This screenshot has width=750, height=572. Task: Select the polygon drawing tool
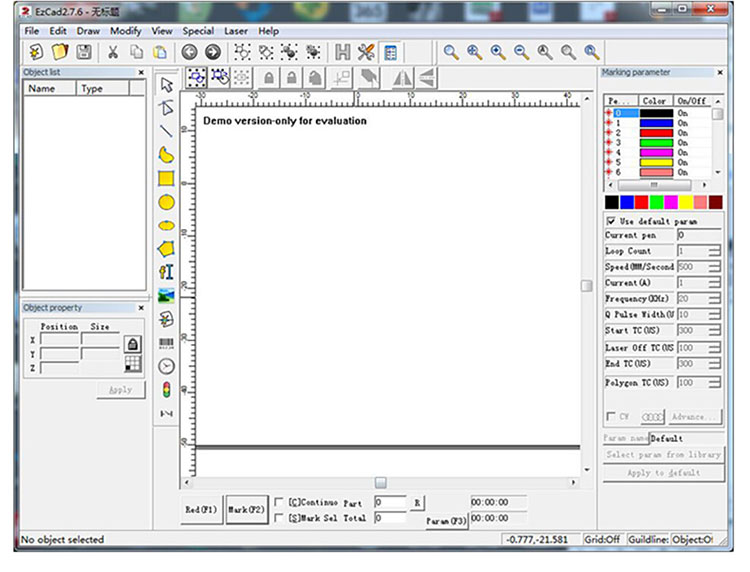point(166,249)
